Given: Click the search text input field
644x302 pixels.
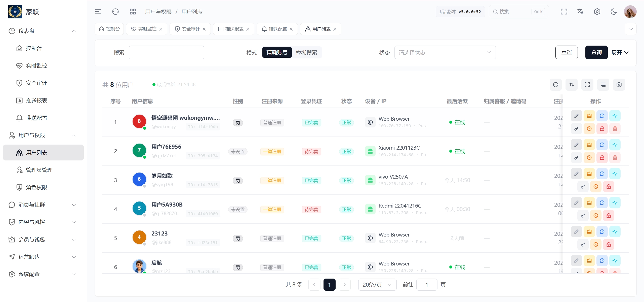Looking at the screenshot, I should (167, 52).
